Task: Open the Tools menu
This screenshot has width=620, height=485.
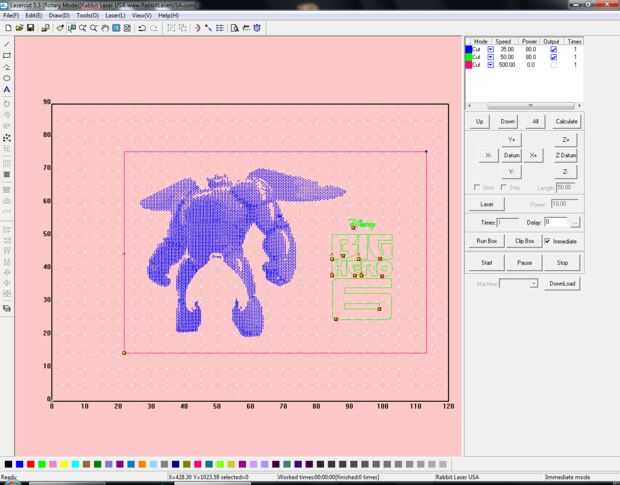Action: coord(87,15)
